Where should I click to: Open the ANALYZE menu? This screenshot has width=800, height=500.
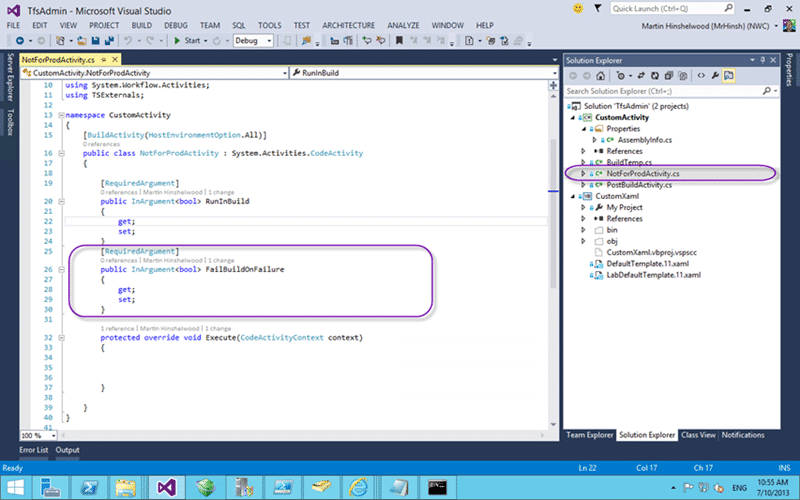coord(403,25)
